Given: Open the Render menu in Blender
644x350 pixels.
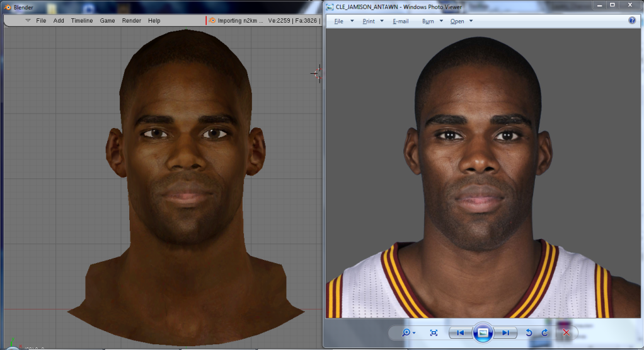Looking at the screenshot, I should tap(132, 21).
